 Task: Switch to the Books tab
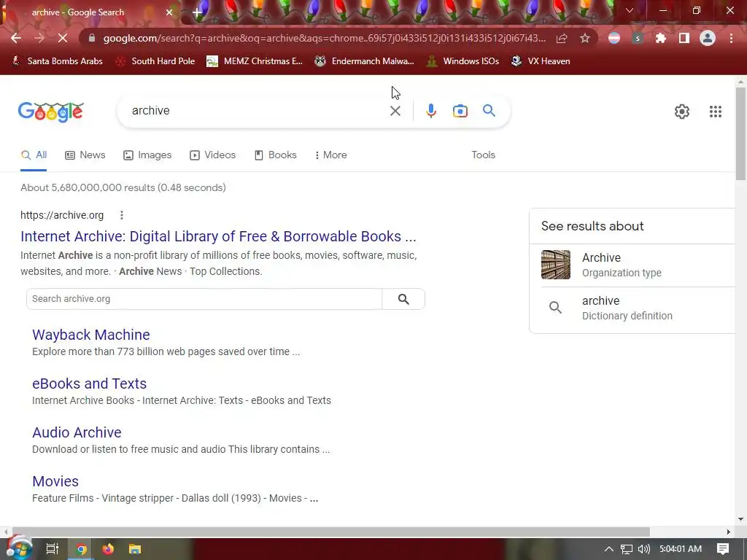pyautogui.click(x=276, y=155)
